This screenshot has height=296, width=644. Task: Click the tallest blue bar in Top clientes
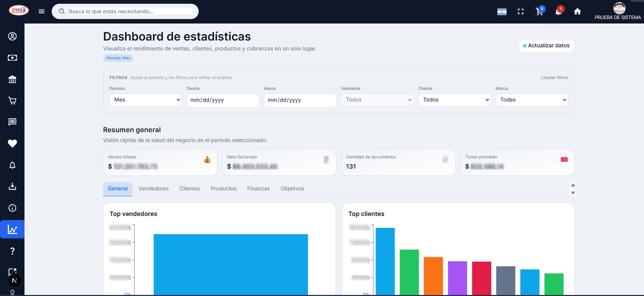click(x=385, y=261)
